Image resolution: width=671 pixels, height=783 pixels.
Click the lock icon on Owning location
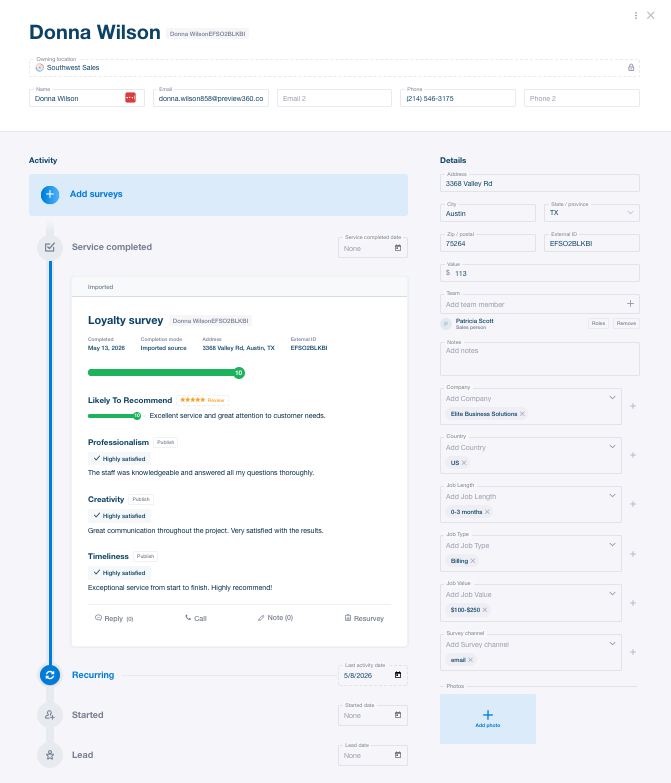point(631,67)
